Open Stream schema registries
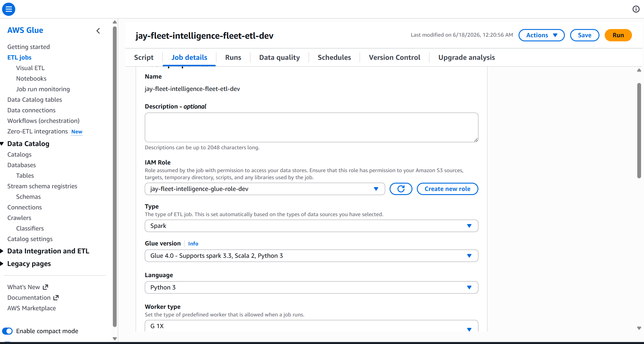The height and width of the screenshot is (344, 644). [x=42, y=186]
